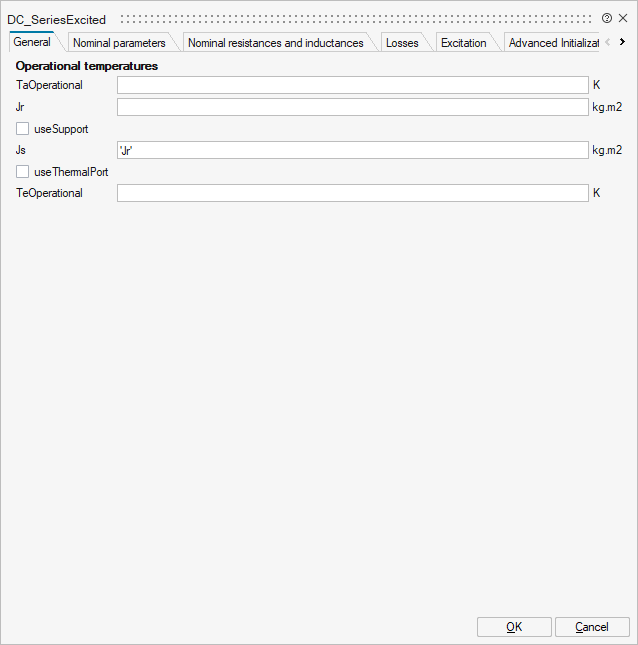Switch to the Nominal parameters tab
Image resolution: width=638 pixels, height=645 pixels.
pos(119,43)
